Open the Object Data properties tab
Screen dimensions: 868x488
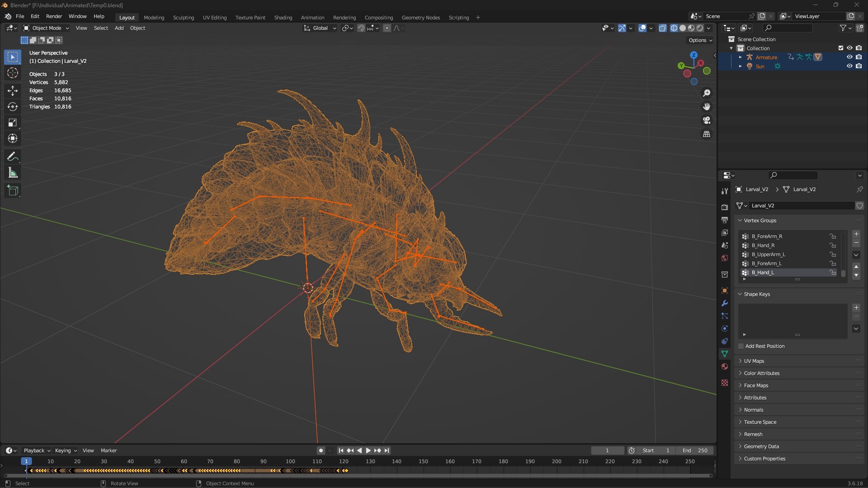(725, 354)
